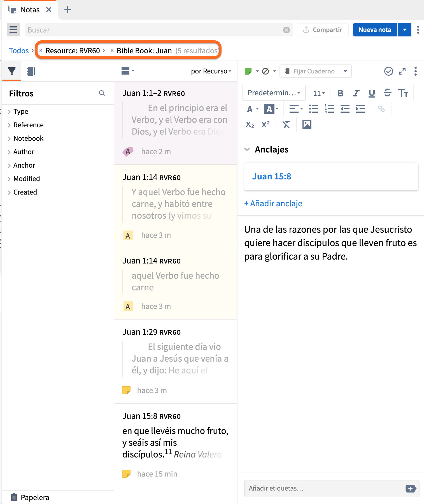Insert a numbered list
The height and width of the screenshot is (504, 424).
click(x=329, y=109)
